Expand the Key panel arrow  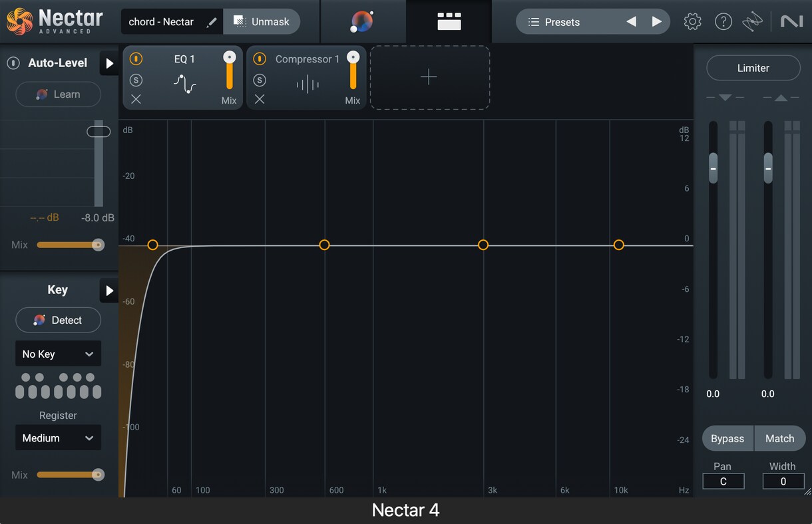tap(109, 291)
